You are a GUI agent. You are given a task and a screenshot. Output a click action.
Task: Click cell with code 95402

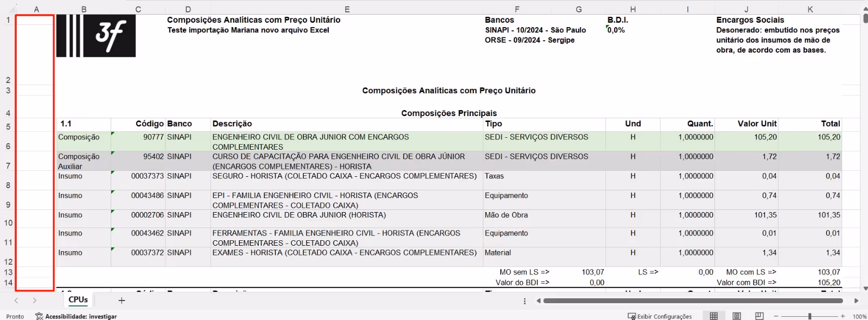coord(138,161)
